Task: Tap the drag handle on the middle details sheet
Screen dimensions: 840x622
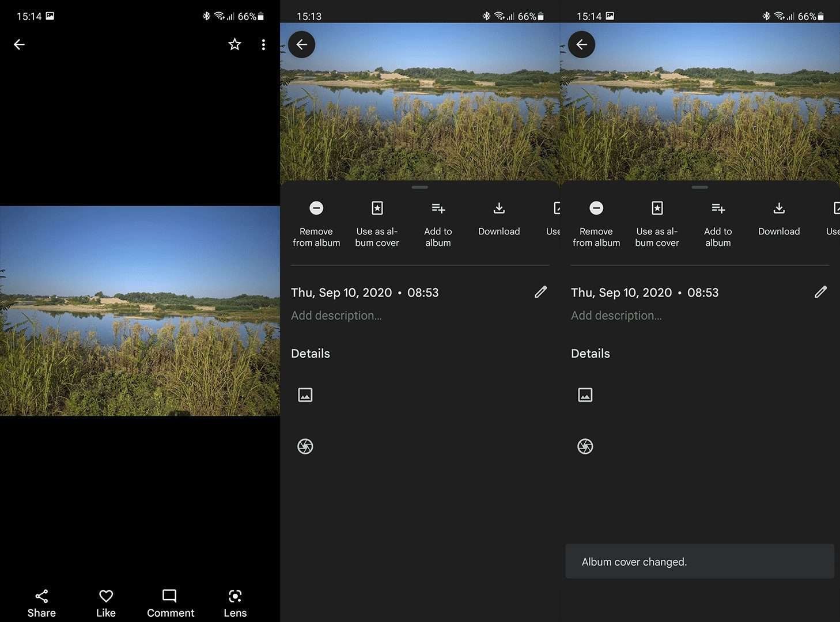Action: click(x=420, y=187)
